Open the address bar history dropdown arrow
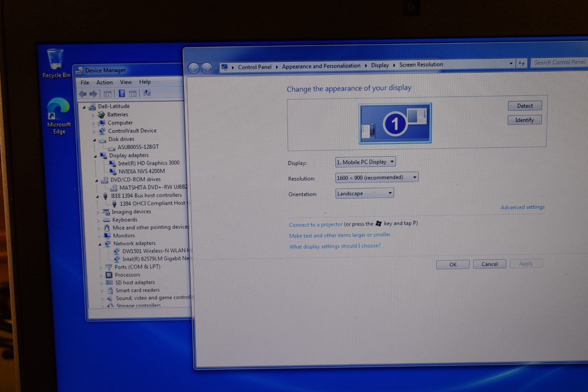 [x=511, y=64]
